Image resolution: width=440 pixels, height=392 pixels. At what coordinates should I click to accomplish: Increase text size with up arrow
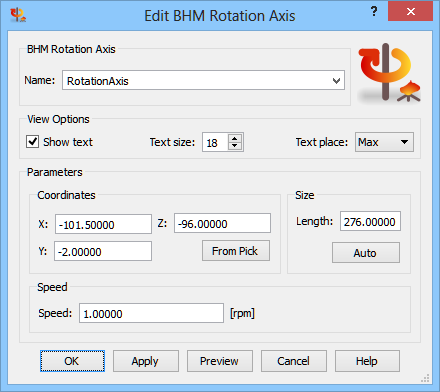(x=235, y=139)
